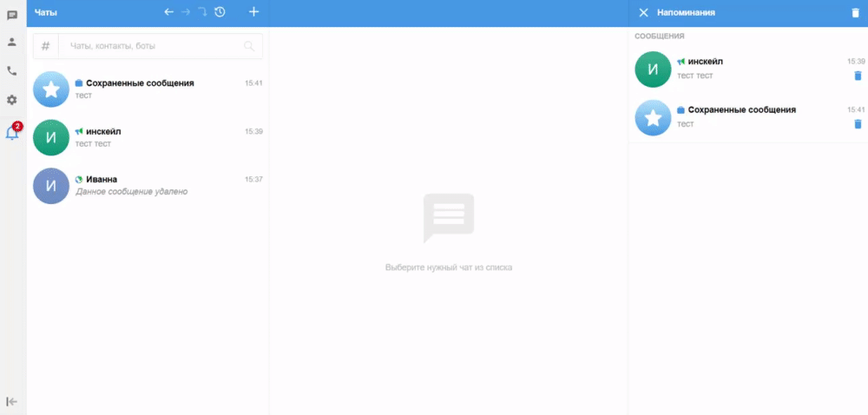Screen dimensions: 868x415
Task: Close the Напоминания panel
Action: click(x=643, y=13)
